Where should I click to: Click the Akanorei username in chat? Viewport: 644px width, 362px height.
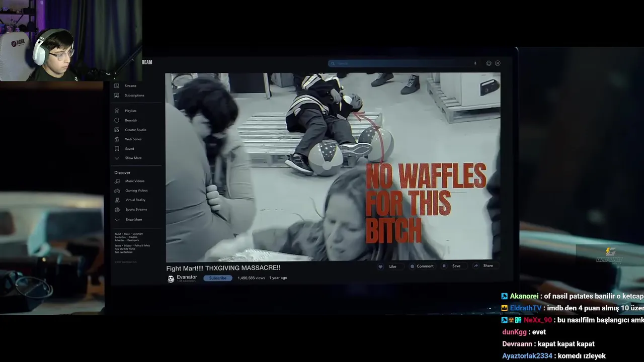coord(524,296)
